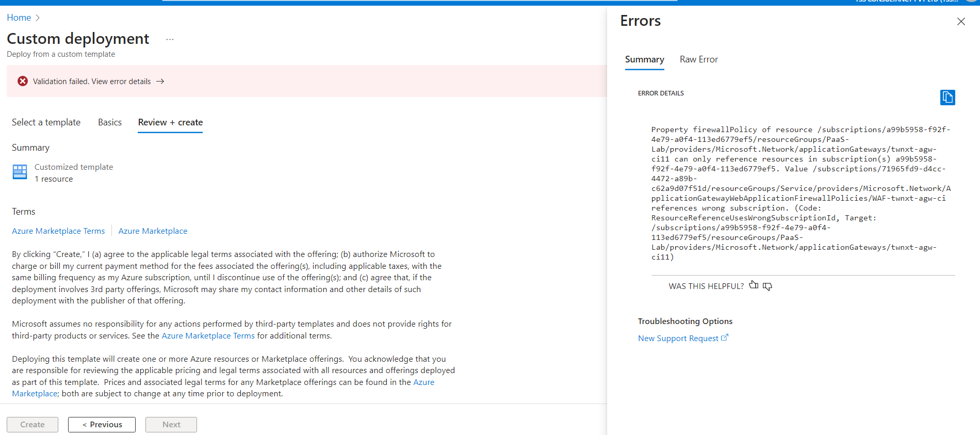Viewport: 980px width, 435px height.
Task: Click the external link icon on New Support Request
Action: pos(725,337)
